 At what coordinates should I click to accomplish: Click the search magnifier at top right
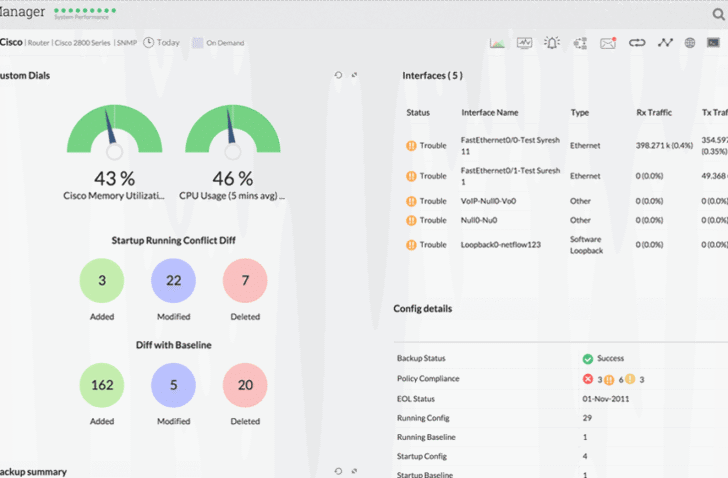(x=718, y=14)
